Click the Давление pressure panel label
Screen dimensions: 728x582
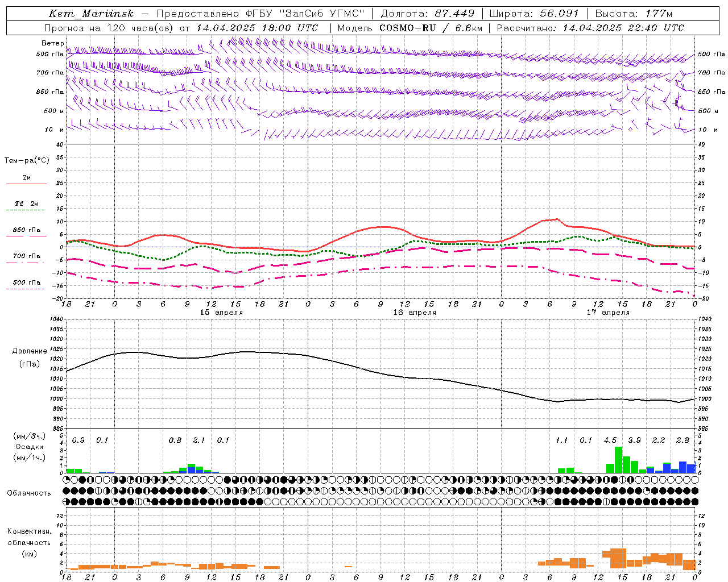tap(30, 351)
